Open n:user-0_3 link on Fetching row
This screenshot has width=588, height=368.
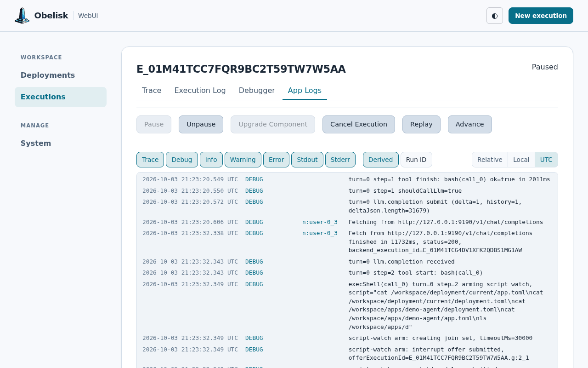[320, 222]
